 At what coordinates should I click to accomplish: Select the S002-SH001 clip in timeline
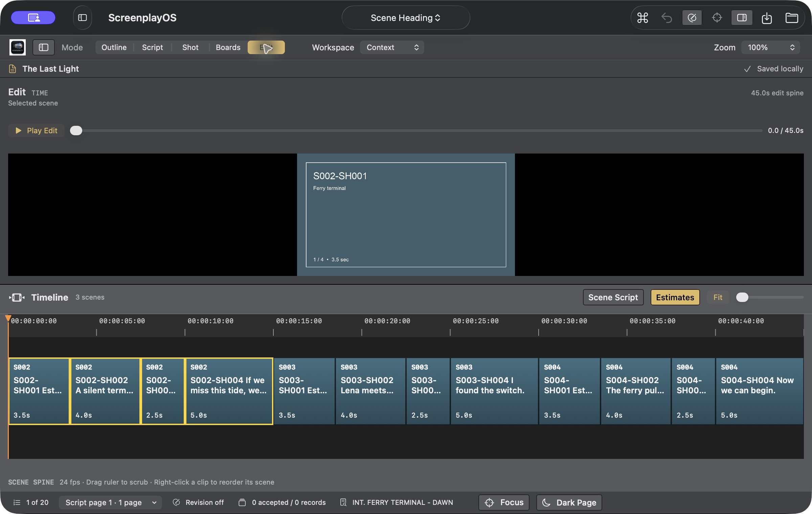click(x=39, y=391)
